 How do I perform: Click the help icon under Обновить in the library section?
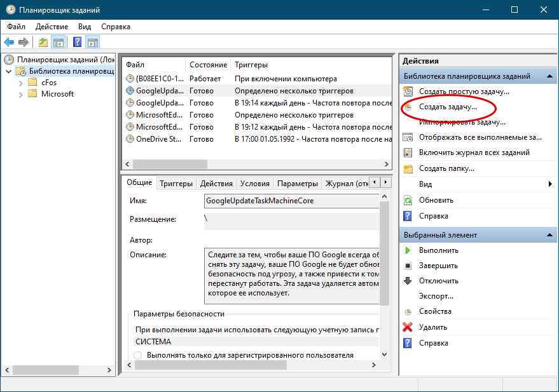click(408, 216)
